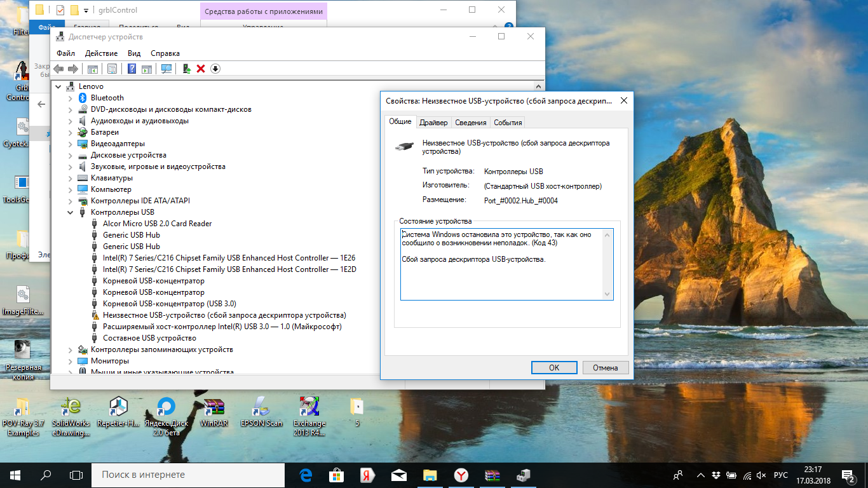Select the Общие tab

(x=400, y=121)
